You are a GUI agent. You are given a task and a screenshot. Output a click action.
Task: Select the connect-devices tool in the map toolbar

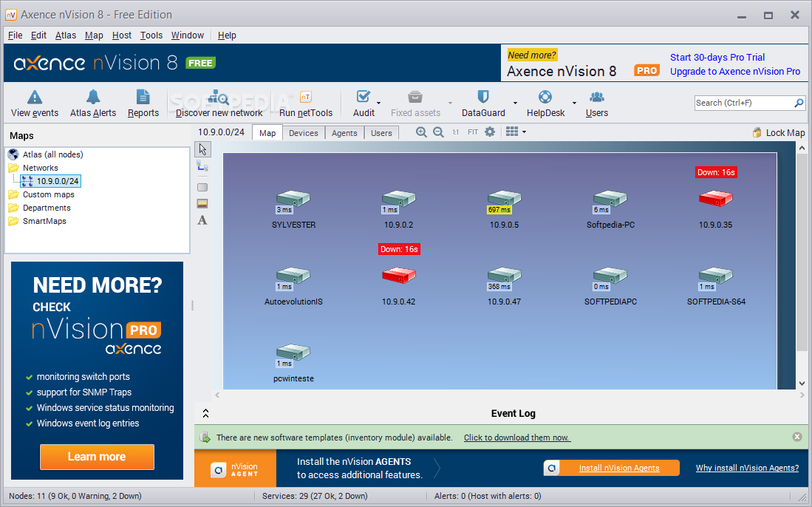(202, 167)
